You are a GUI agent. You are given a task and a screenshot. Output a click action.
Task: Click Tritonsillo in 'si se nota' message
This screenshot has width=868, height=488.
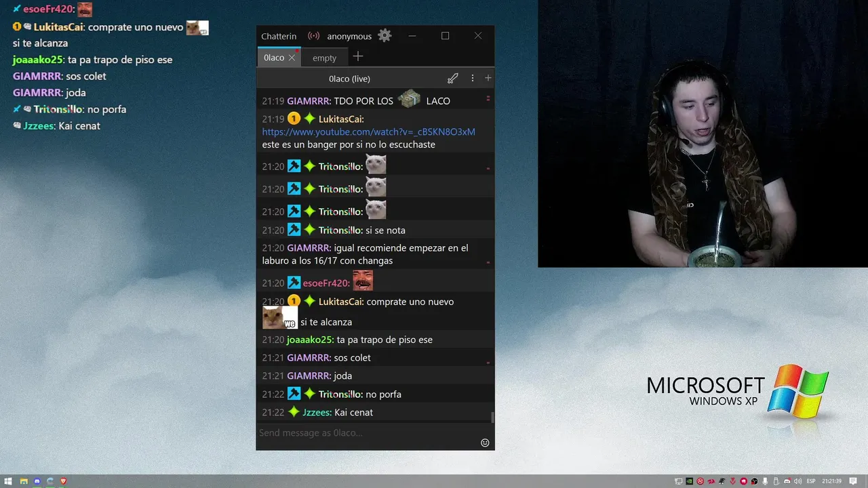pos(340,230)
